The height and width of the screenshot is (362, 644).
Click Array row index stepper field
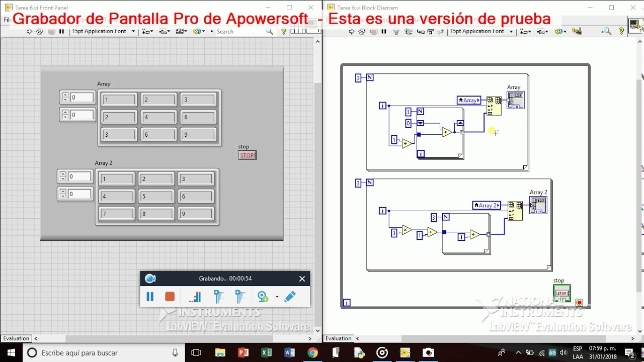pos(77,98)
